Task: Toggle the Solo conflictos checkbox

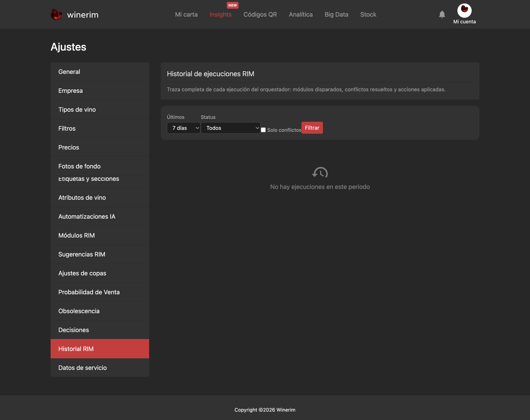Action: [x=263, y=130]
